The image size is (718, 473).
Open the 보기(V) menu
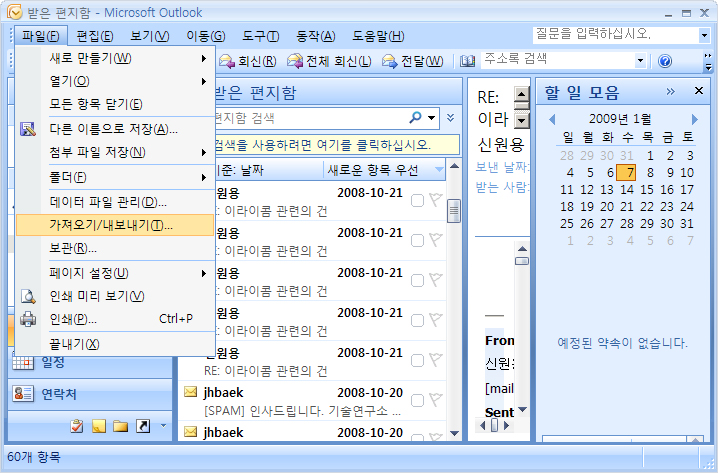149,36
